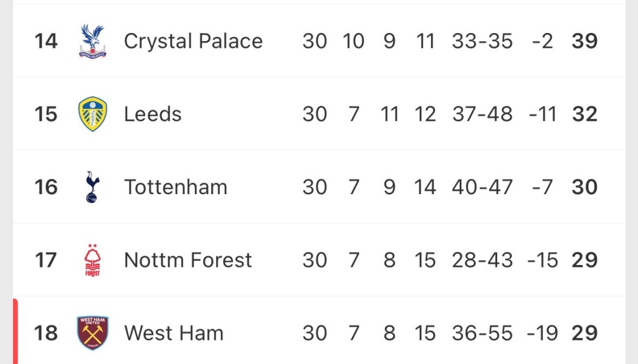Click the Crystal Palace club crest

tap(93, 41)
